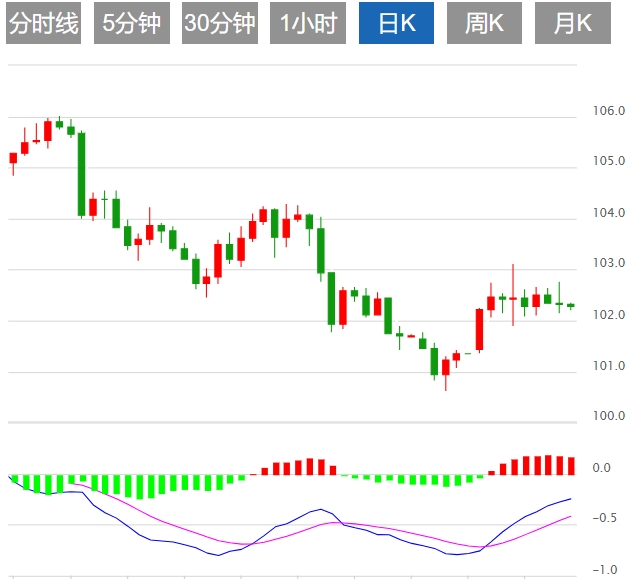
Task: Click the 105.0 price axis label
Action: click(x=609, y=161)
